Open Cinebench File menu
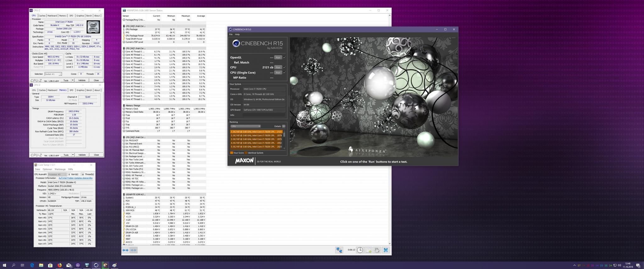This screenshot has width=644, height=269. click(231, 35)
